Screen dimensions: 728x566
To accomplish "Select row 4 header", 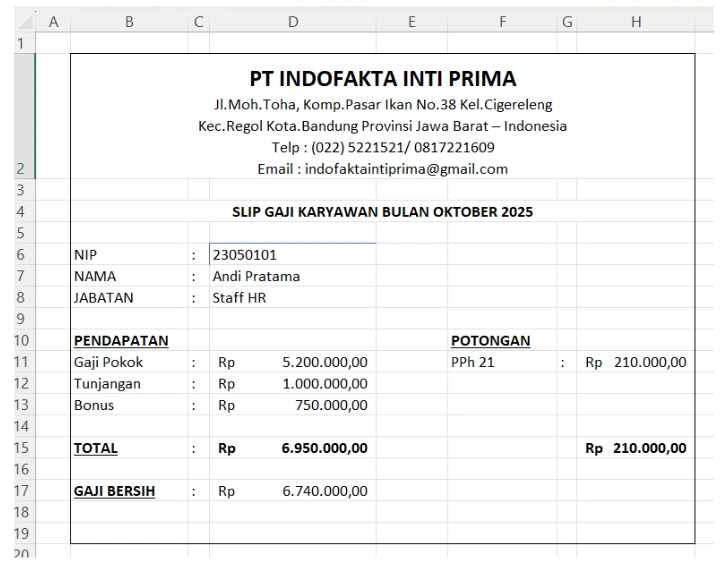I will click(x=25, y=211).
